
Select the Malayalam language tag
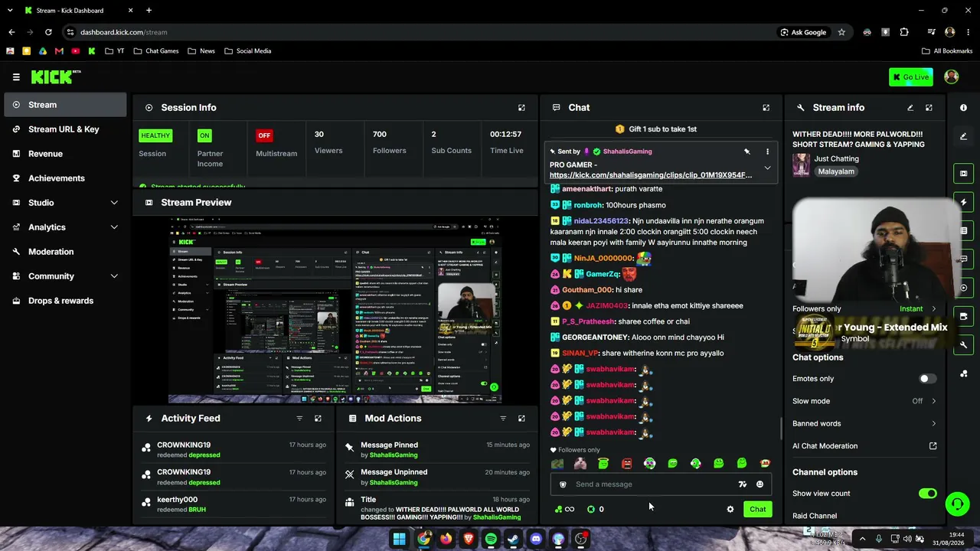(836, 172)
